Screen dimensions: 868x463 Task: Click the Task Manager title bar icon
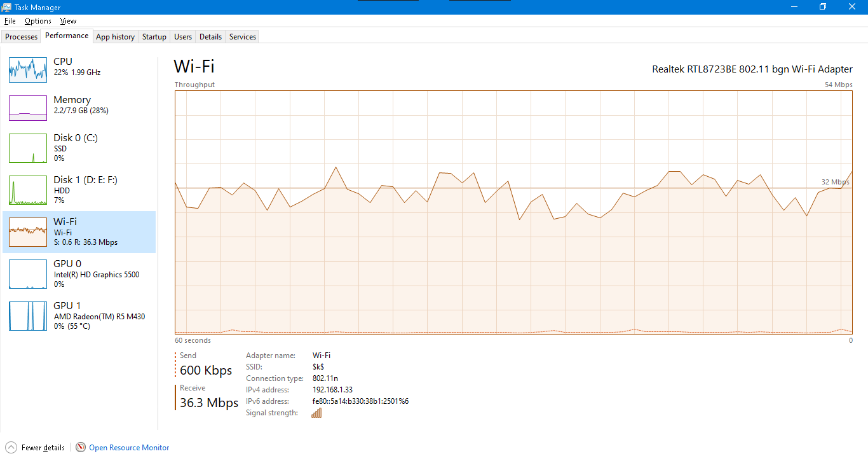[7, 7]
